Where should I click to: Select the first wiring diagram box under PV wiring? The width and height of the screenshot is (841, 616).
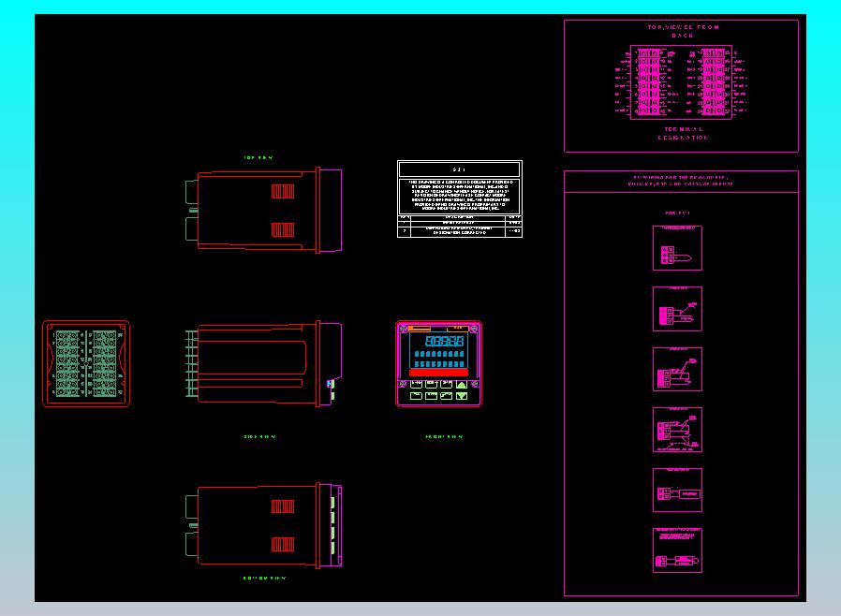click(x=677, y=248)
